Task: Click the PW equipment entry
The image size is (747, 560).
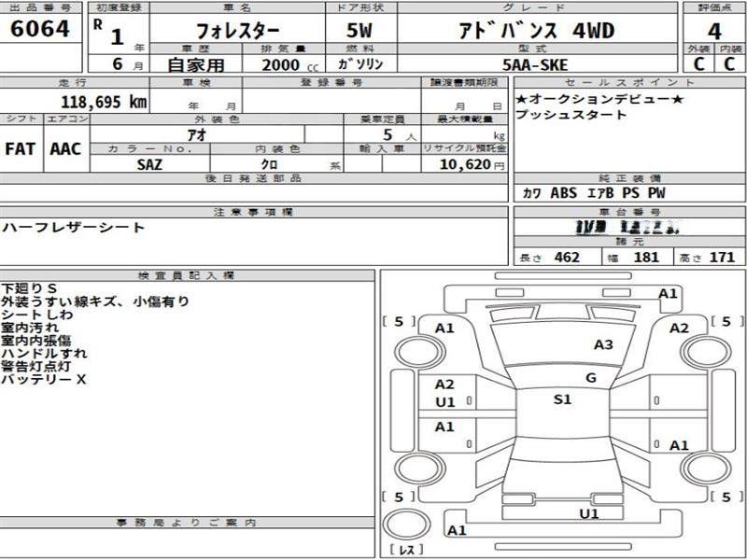Action: coord(656,193)
